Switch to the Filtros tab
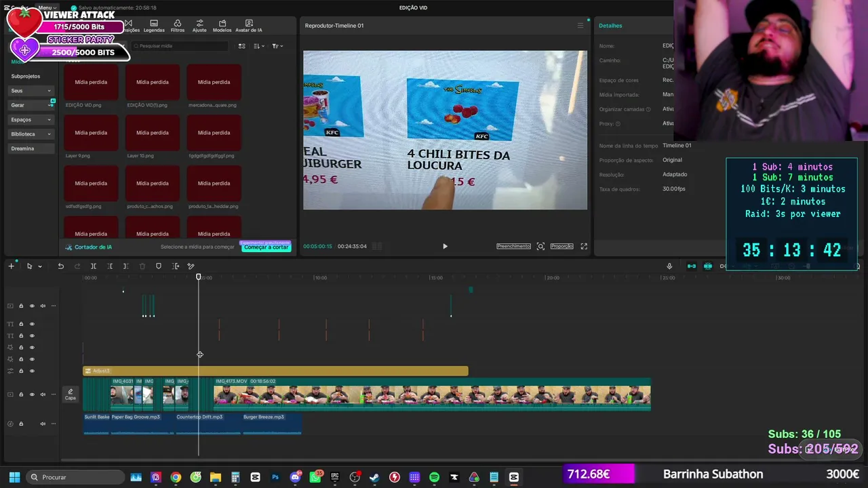Screen dimensions: 868x488 (178, 26)
